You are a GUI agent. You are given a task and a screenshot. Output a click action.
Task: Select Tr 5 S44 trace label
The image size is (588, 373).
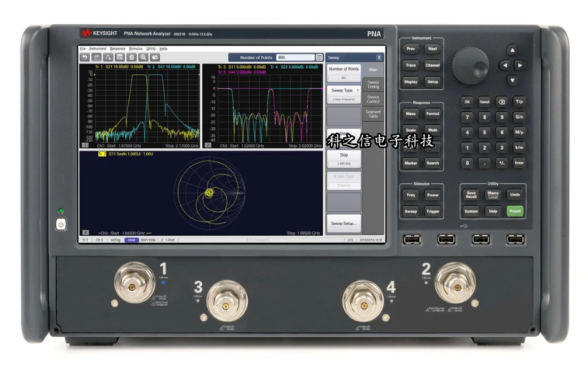(242, 72)
